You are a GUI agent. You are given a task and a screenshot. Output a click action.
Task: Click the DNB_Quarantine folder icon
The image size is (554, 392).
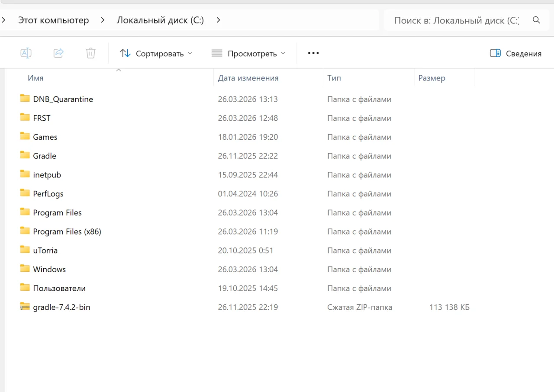click(25, 99)
